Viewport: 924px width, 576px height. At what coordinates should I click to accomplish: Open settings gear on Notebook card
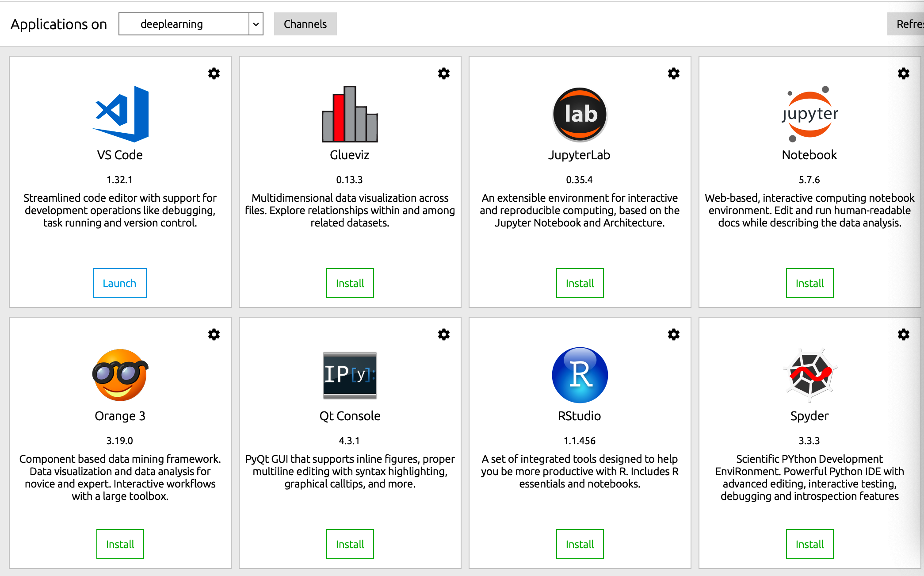904,73
